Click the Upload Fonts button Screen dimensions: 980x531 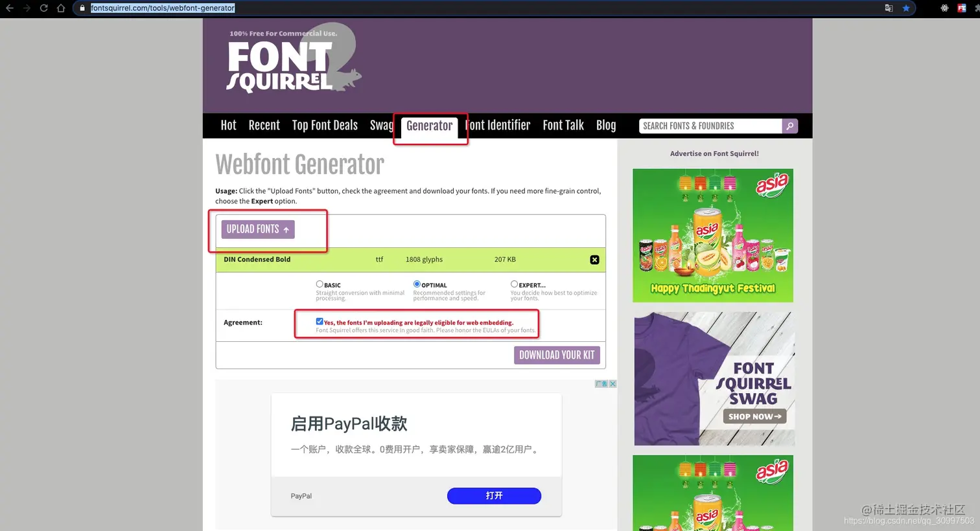258,229
